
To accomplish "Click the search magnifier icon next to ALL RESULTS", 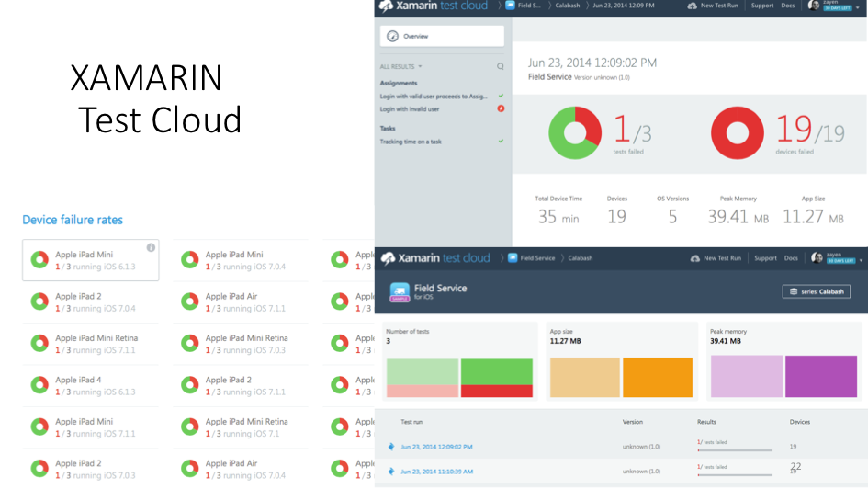I will click(501, 66).
